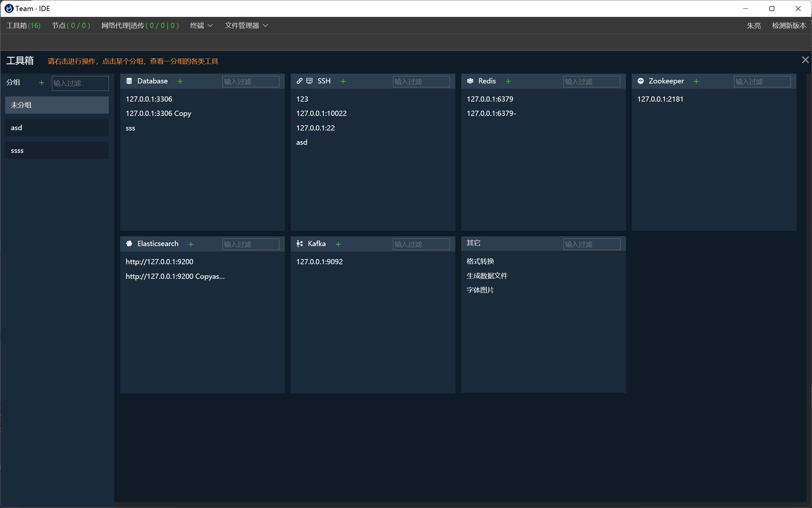Click the Kafka icon
Viewport: 812px width, 508px height.
coord(299,243)
